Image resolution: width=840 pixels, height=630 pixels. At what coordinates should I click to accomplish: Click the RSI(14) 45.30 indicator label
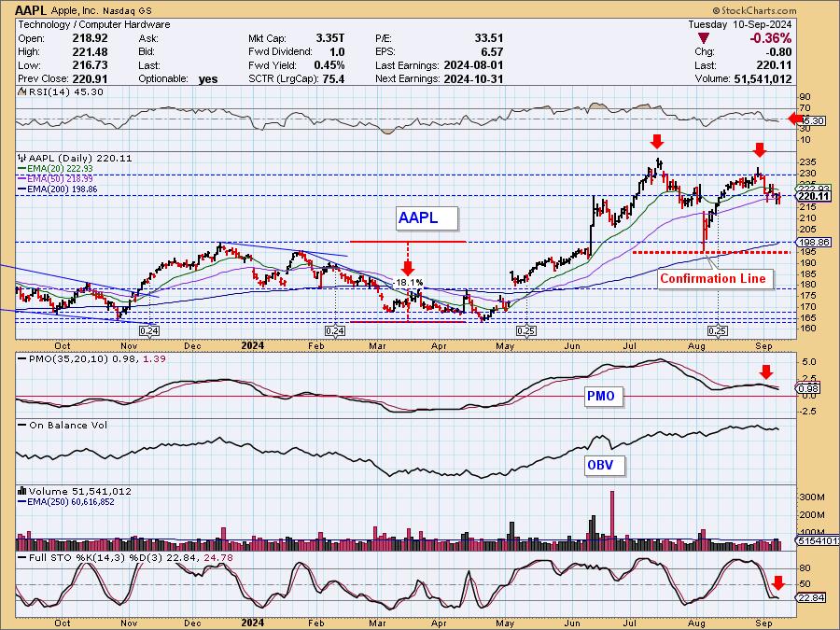(x=66, y=91)
